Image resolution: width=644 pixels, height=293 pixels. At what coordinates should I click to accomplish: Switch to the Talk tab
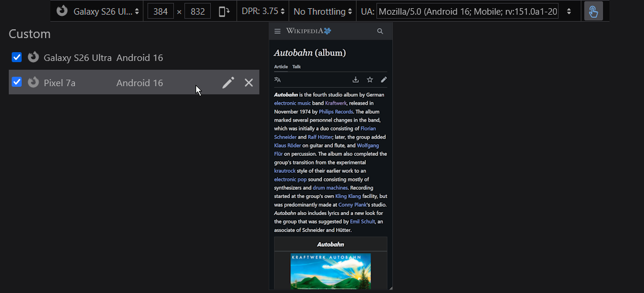click(x=297, y=67)
